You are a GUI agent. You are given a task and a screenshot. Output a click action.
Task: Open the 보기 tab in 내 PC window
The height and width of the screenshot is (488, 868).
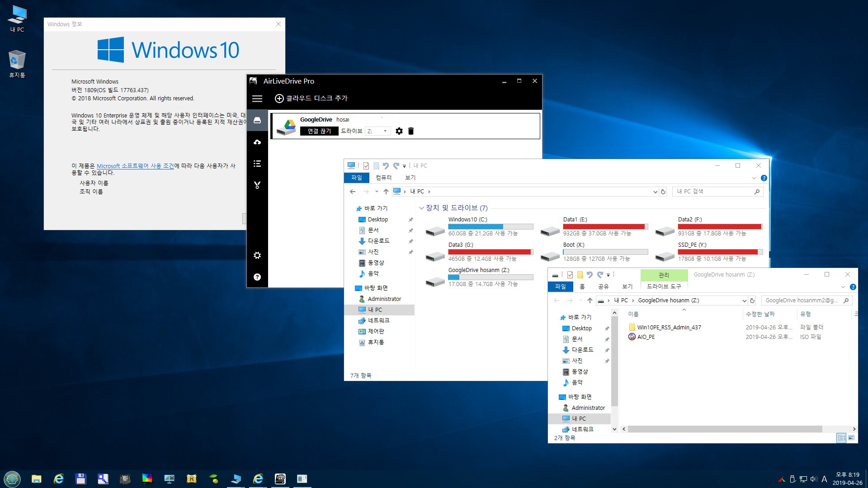click(x=410, y=178)
